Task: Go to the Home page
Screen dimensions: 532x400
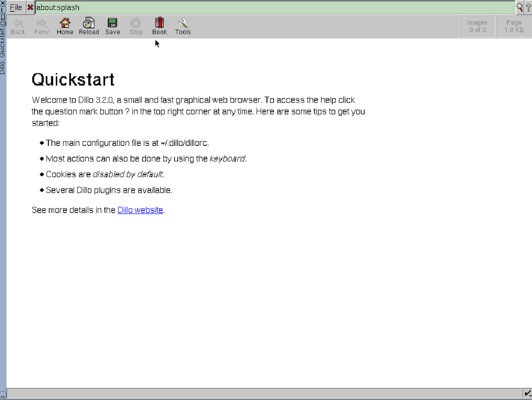Action: coord(65,27)
